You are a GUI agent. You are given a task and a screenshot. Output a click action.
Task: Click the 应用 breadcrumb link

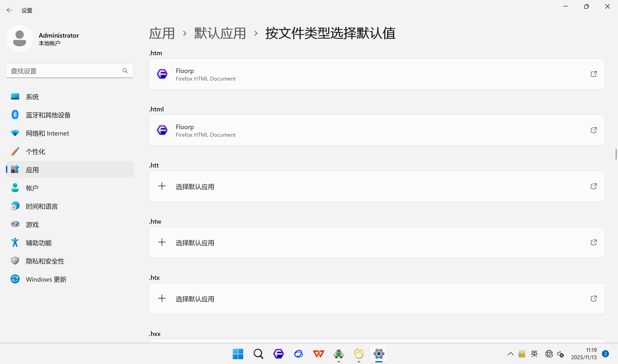tap(162, 33)
